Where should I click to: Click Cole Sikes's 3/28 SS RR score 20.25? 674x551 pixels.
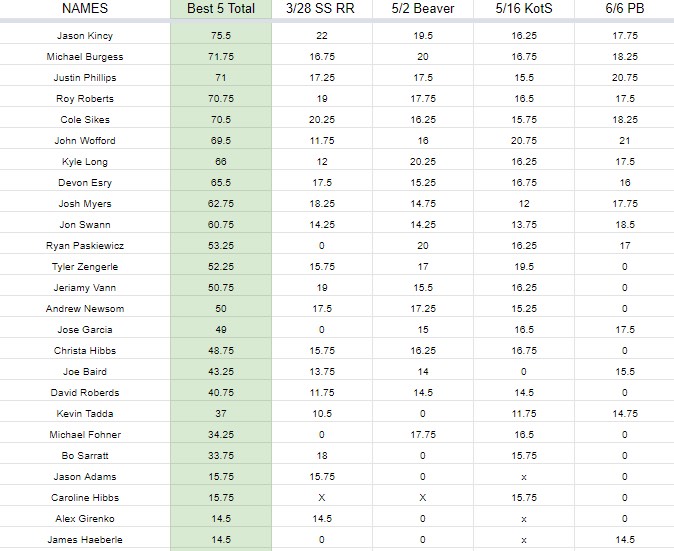click(322, 120)
